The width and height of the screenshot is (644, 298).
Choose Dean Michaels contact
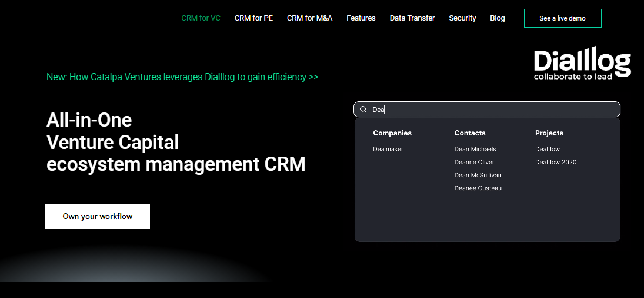pos(475,149)
